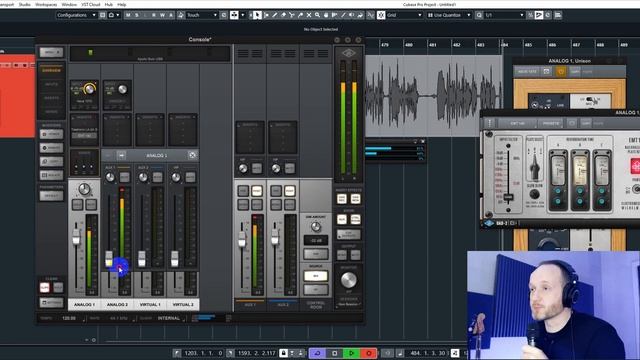The width and height of the screenshot is (640, 360).
Task: Open the Grid snap type dropdown
Action: (404, 15)
